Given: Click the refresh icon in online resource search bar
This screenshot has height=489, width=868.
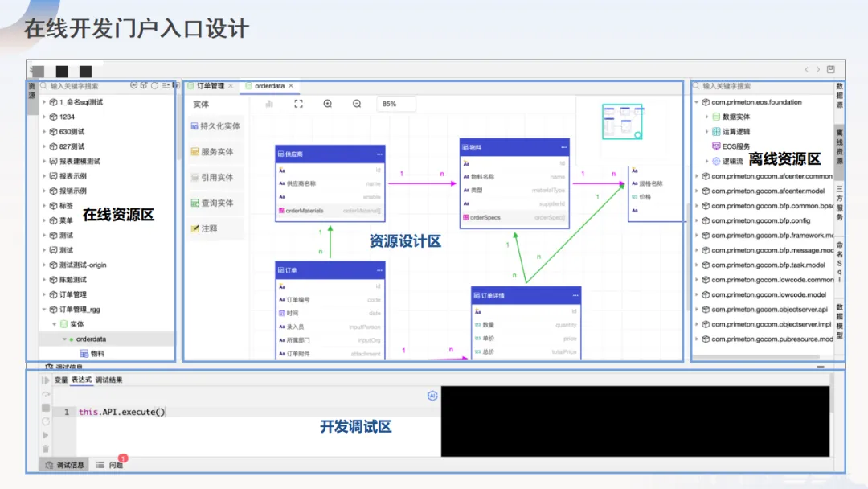Looking at the screenshot, I should click(154, 86).
